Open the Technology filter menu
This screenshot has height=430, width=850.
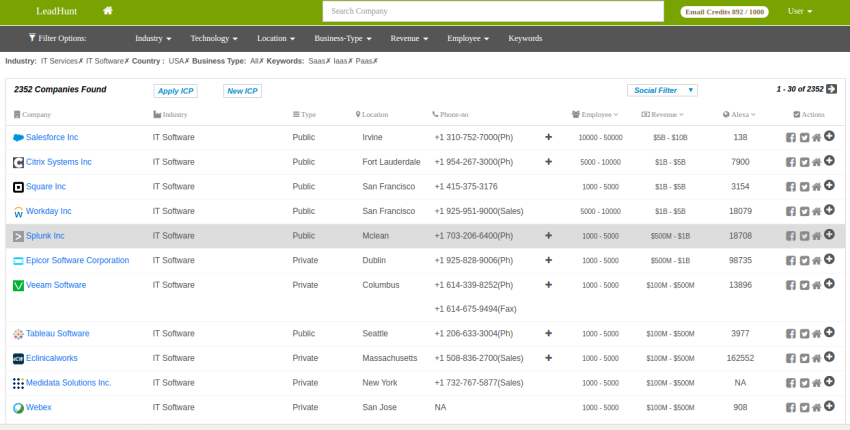214,38
